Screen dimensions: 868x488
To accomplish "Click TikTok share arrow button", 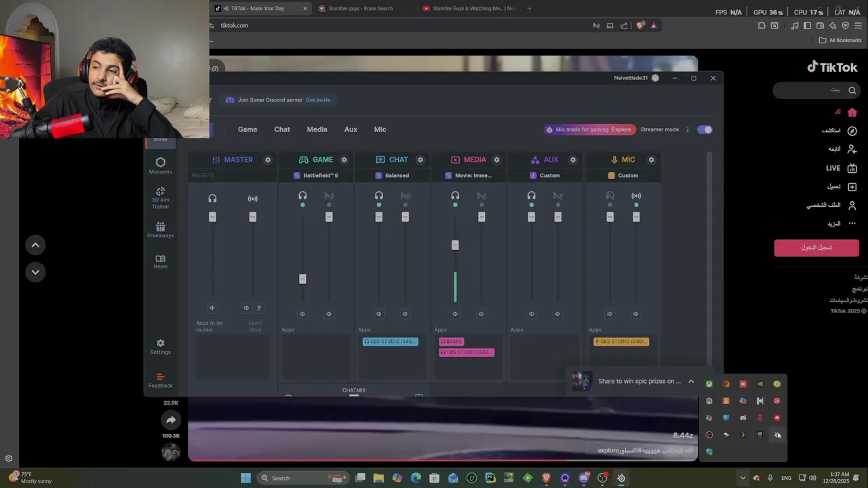I will 171,420.
